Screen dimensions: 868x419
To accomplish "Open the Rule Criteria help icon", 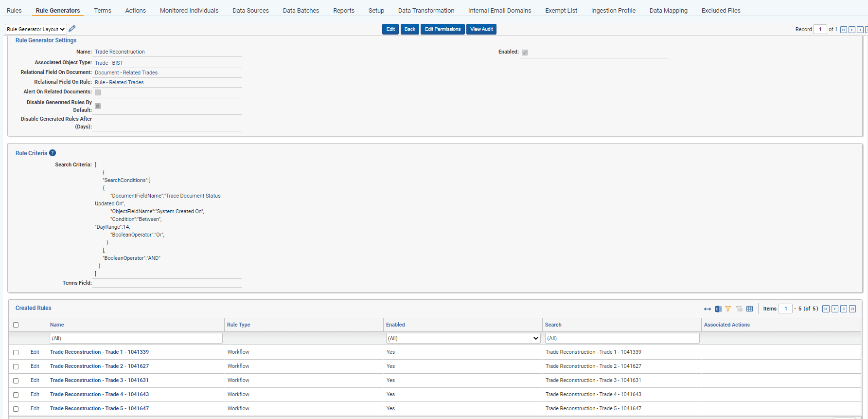I will pos(53,153).
